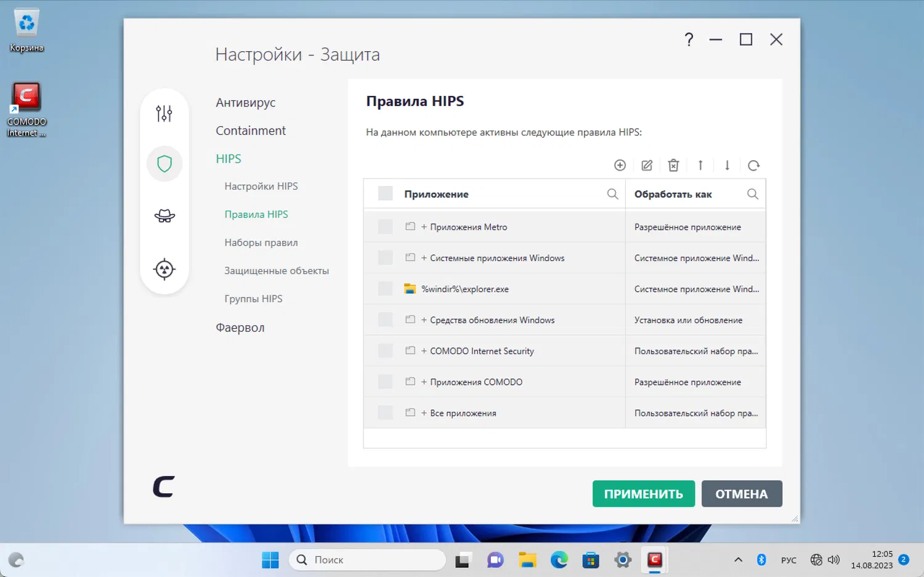Open the Windows Settings gear in the taskbar
924x577 pixels.
[623, 560]
